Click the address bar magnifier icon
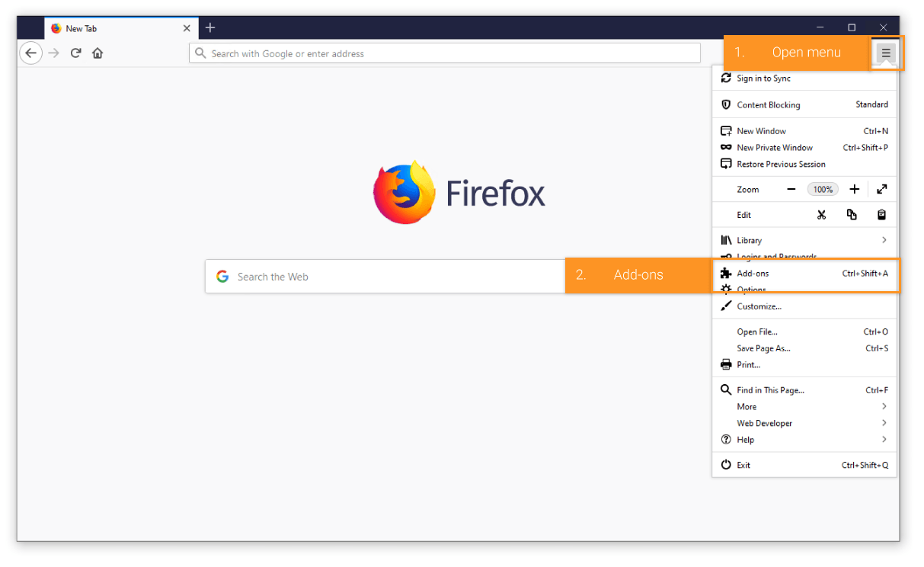This screenshot has height=567, width=924. [x=200, y=53]
